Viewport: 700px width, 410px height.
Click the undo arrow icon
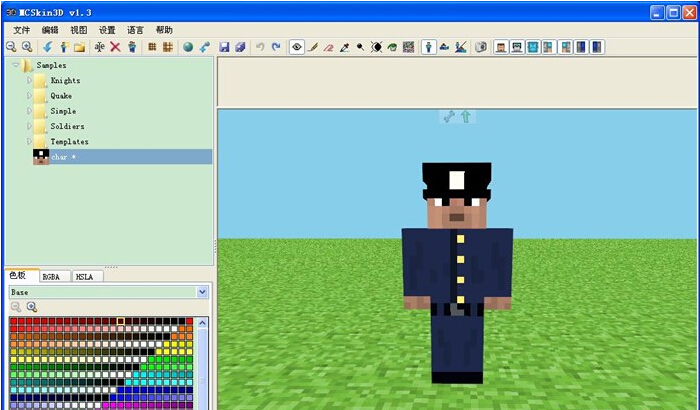tap(260, 47)
